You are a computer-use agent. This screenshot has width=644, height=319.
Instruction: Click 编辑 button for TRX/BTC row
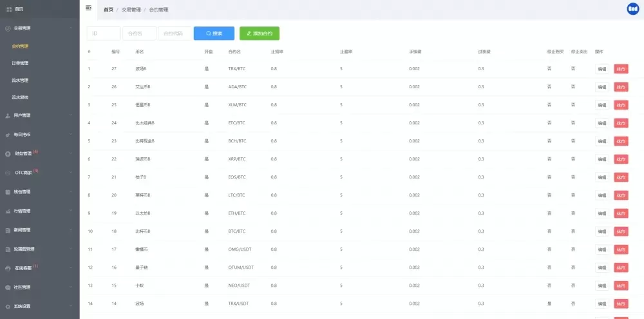(x=602, y=68)
